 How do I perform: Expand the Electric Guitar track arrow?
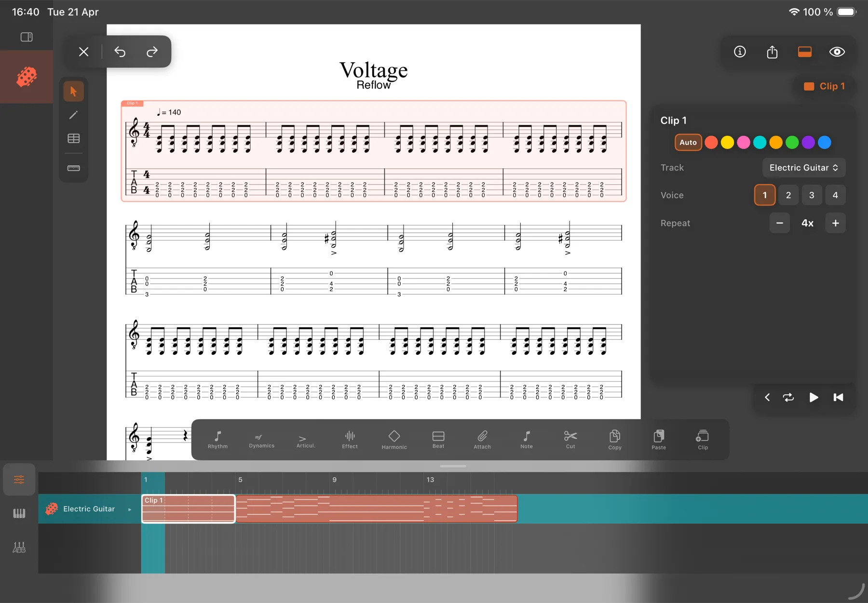pyautogui.click(x=130, y=509)
